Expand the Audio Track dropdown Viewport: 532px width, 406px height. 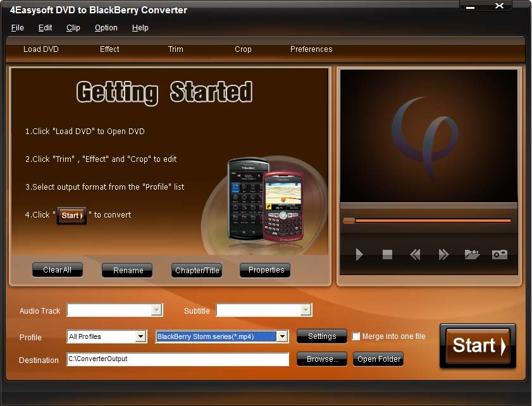click(x=156, y=310)
